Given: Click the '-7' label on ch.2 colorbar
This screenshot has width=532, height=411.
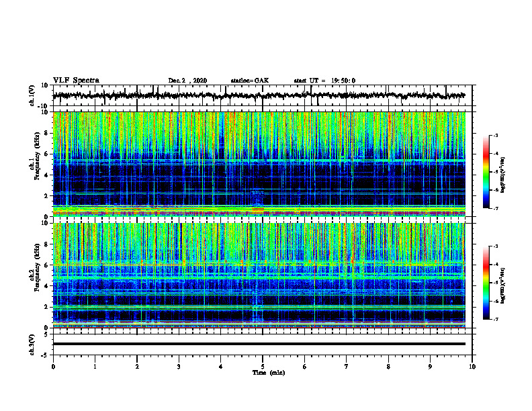Looking at the screenshot, I should (496, 319).
